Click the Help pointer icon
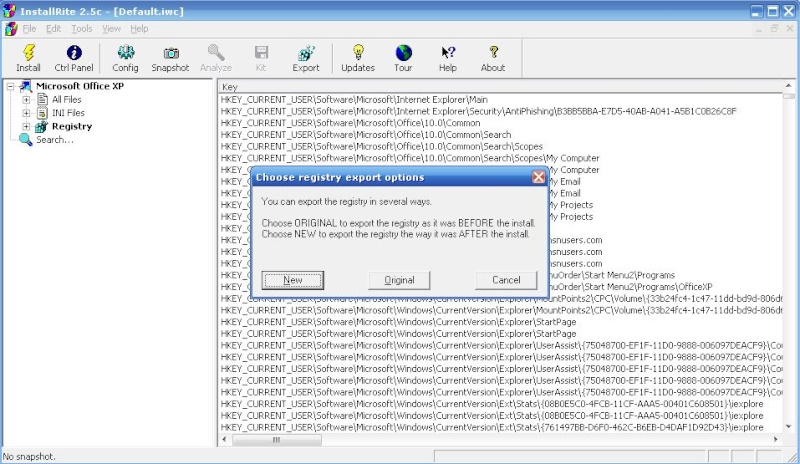 pyautogui.click(x=448, y=53)
